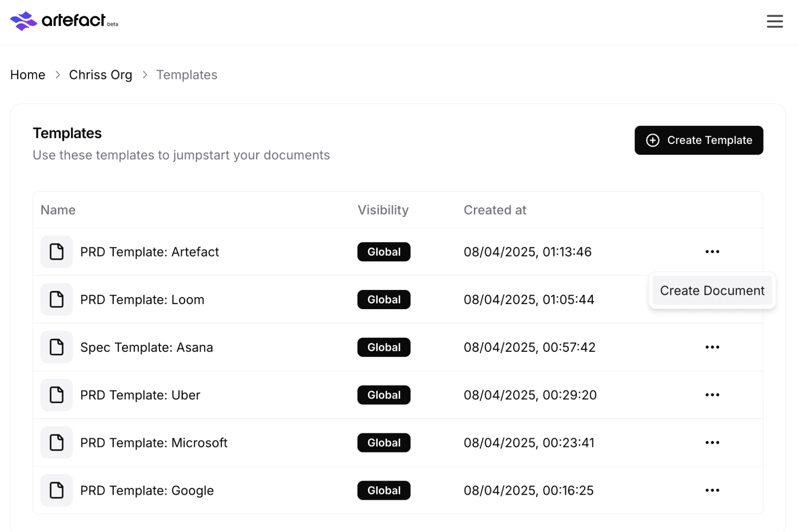Click the Created at column header
The height and width of the screenshot is (532, 798).
point(495,210)
